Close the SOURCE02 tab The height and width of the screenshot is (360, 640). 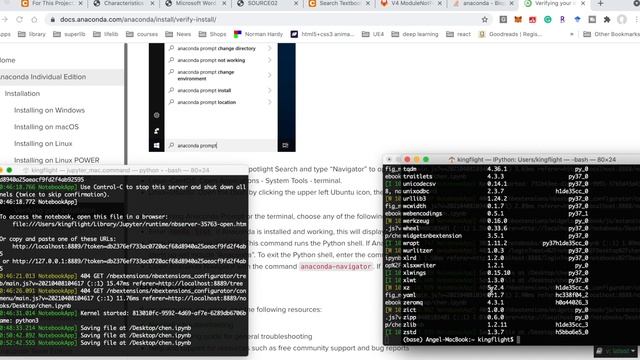point(296,3)
